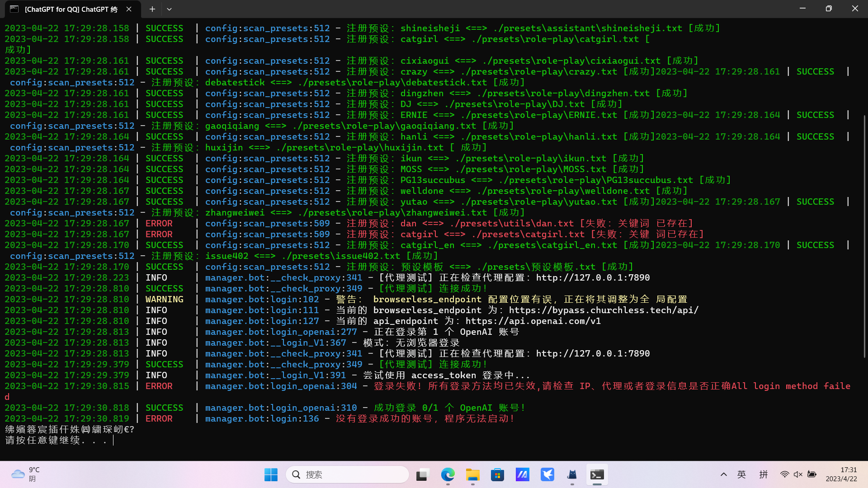868x488 pixels.
Task: Click the proxy URL http://127.0.0.1:7890 in first check_proxy line
Action: (593, 277)
